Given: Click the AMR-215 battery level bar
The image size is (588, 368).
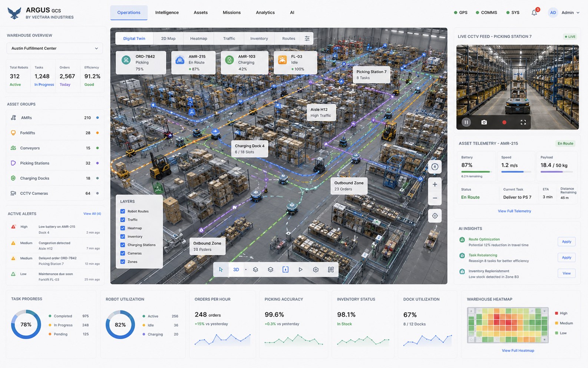Looking at the screenshot, I should coord(476,172).
